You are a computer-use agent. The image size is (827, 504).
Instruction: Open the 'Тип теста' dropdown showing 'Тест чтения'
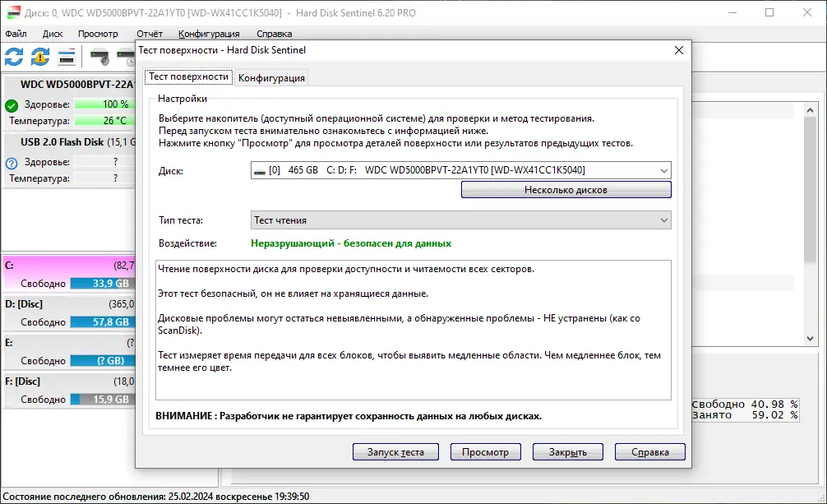(x=663, y=220)
